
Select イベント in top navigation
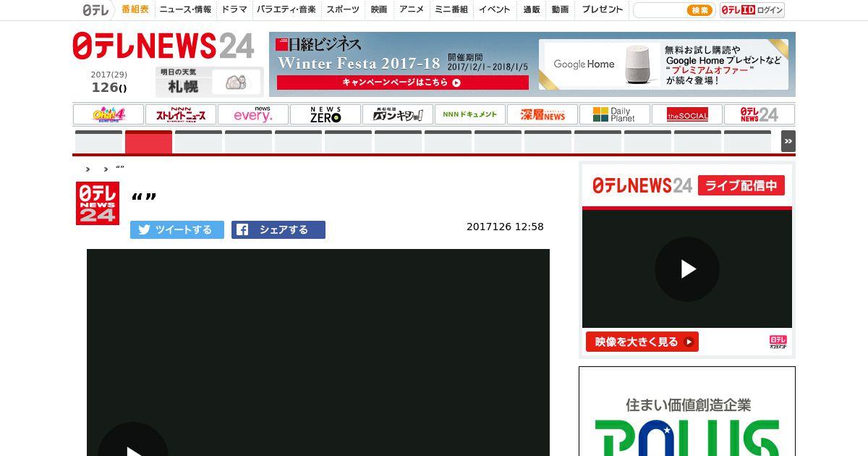pos(495,10)
